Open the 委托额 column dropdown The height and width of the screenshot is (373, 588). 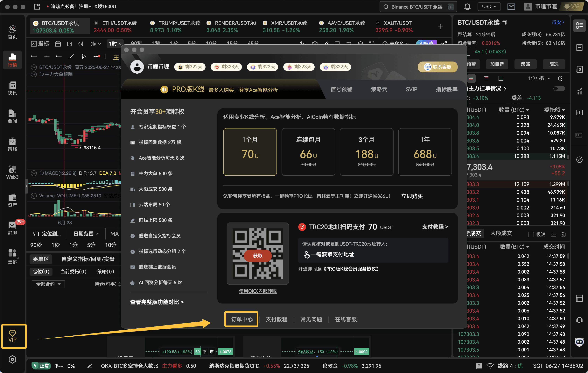(x=554, y=110)
